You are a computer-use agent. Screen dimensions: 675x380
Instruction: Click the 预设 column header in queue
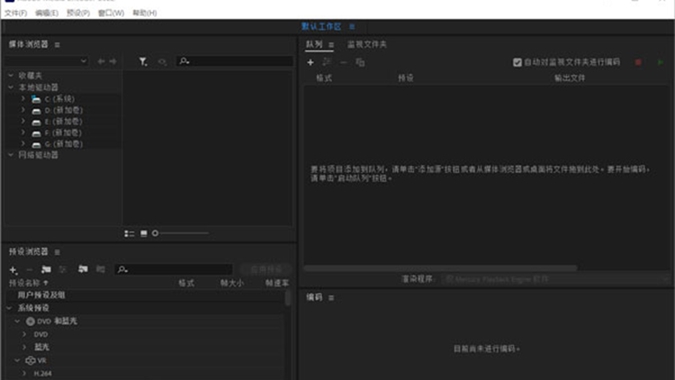coord(406,78)
